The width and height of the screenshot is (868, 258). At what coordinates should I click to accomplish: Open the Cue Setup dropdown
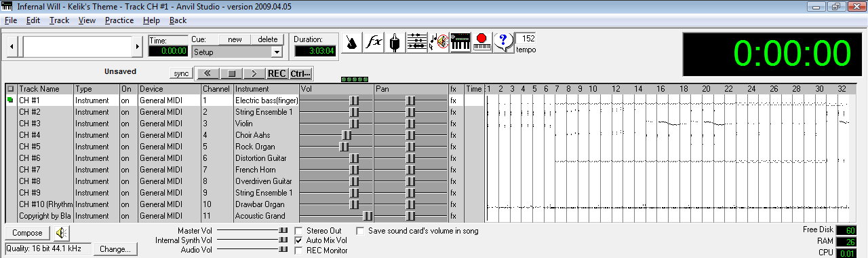pos(276,52)
